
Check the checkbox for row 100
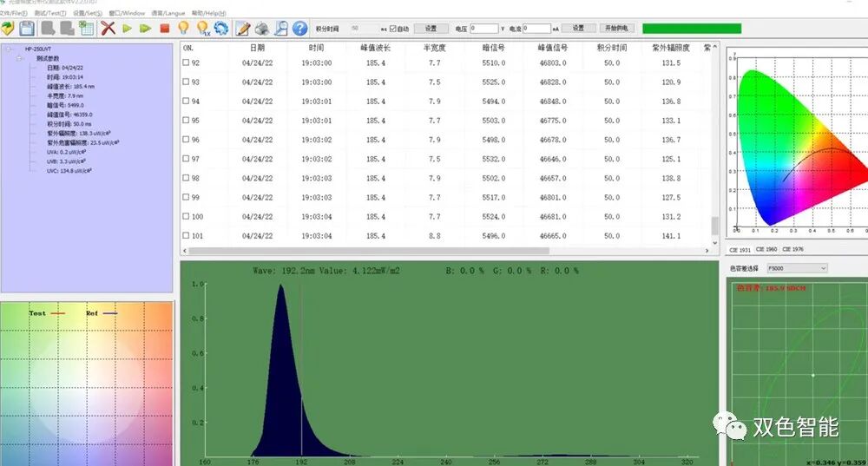(x=186, y=216)
